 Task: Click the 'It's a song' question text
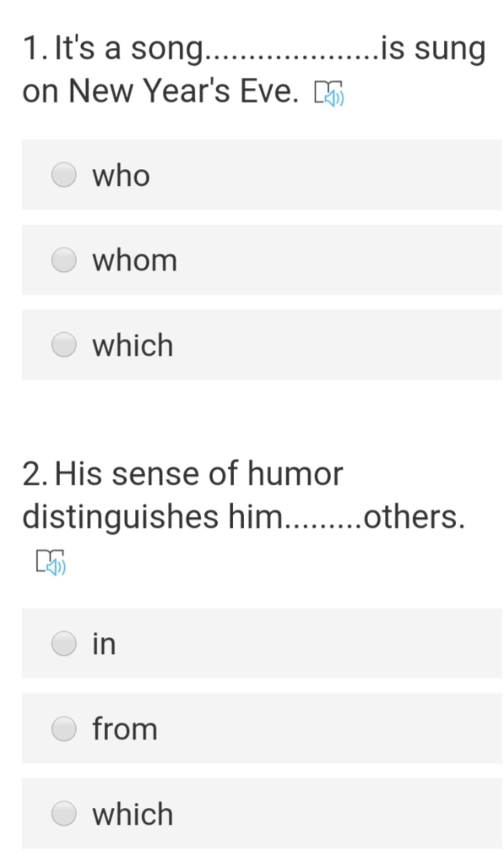click(x=254, y=70)
